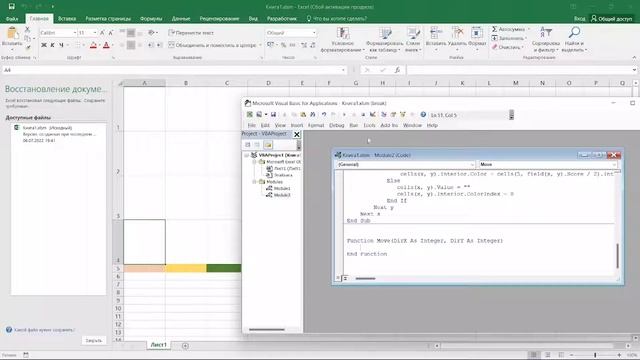Click the Format cells (Формат) icon
640x360 pixels.
(x=477, y=33)
